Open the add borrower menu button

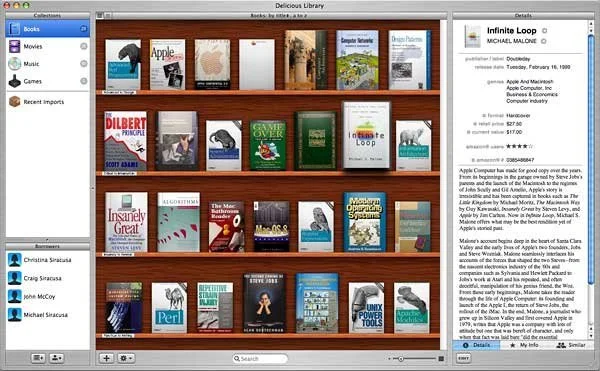click(57, 358)
